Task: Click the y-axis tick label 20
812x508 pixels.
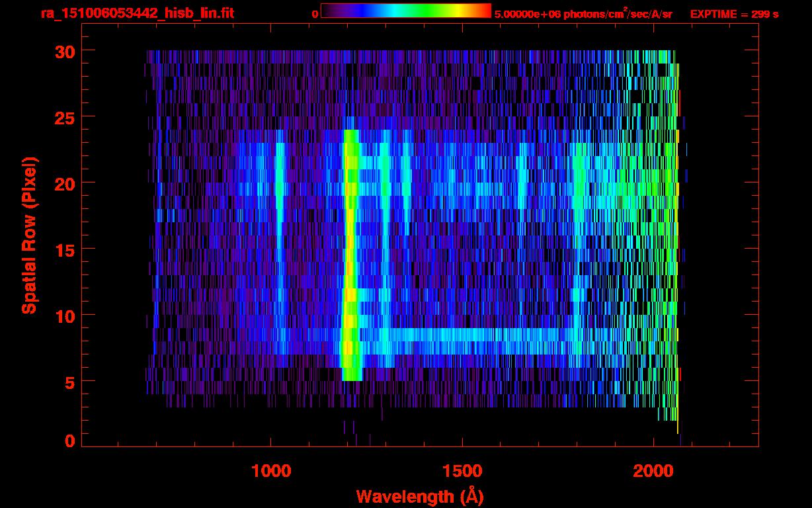Action: tap(65, 183)
